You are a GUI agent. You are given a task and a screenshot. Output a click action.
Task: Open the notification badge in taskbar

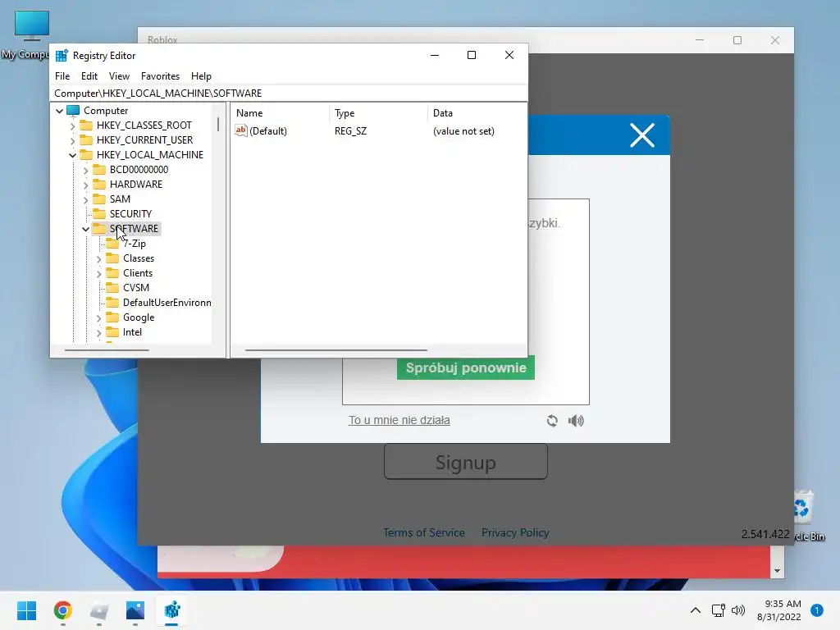816,610
